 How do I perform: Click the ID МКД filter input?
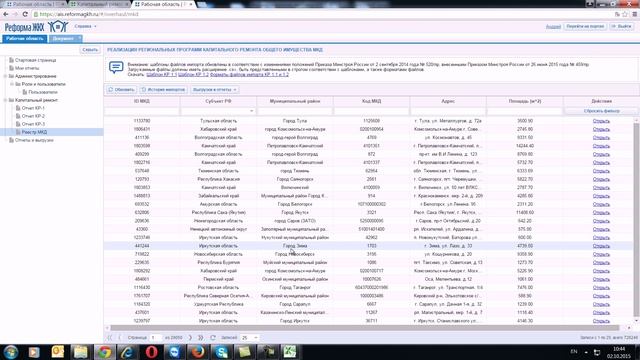[x=142, y=111]
